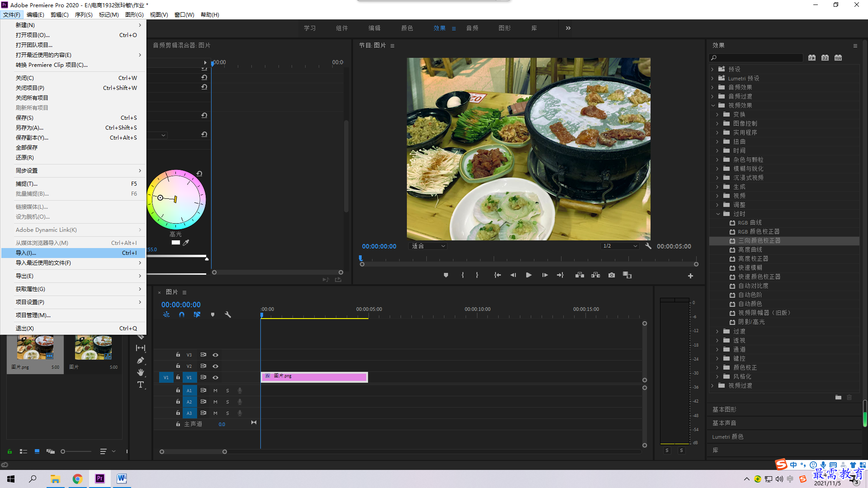The height and width of the screenshot is (488, 868).
Task: Click Go to Out point button
Action: (x=560, y=275)
